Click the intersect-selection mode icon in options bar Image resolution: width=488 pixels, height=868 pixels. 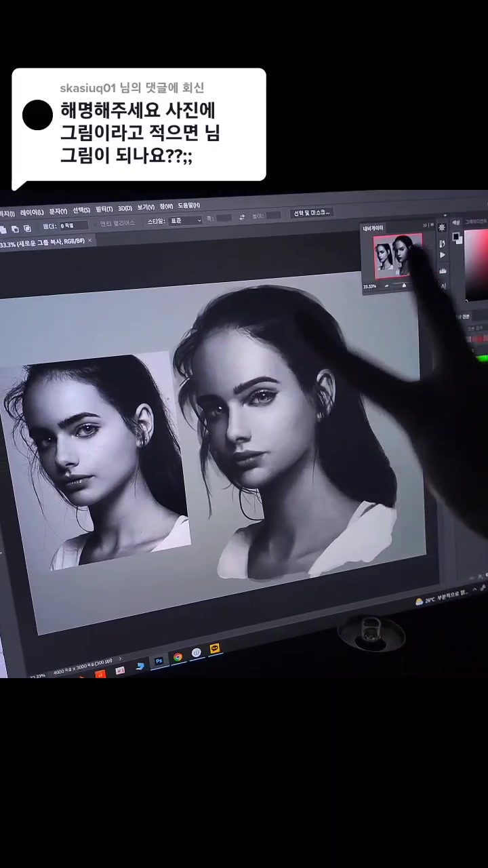click(28, 229)
